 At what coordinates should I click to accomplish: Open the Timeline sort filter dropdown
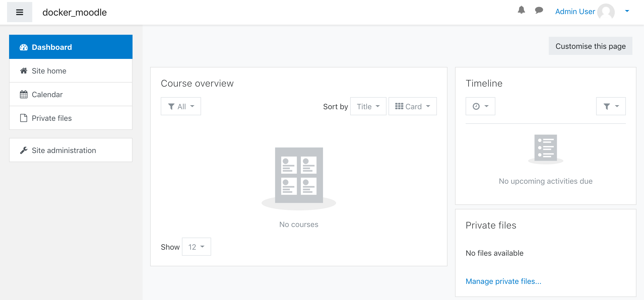(611, 106)
